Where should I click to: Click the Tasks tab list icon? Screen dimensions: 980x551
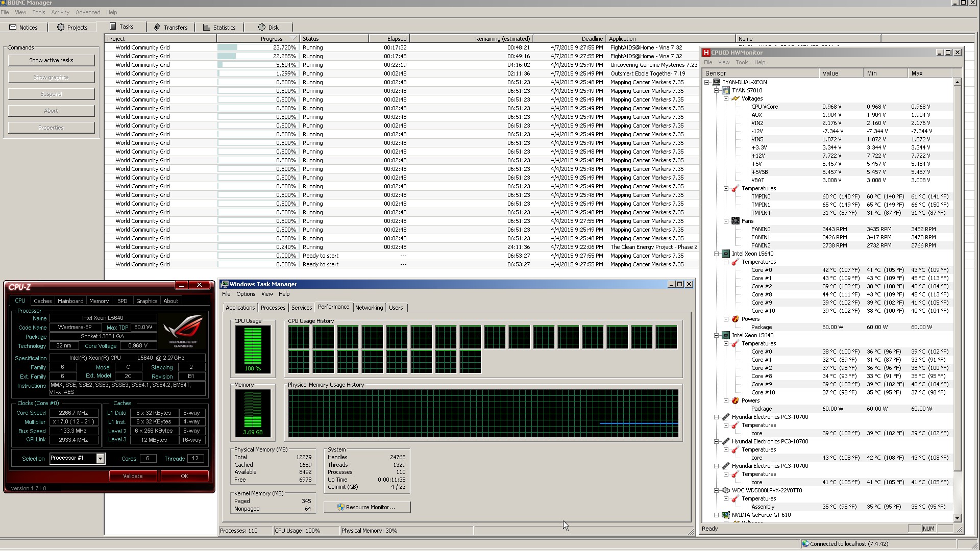pos(113,27)
